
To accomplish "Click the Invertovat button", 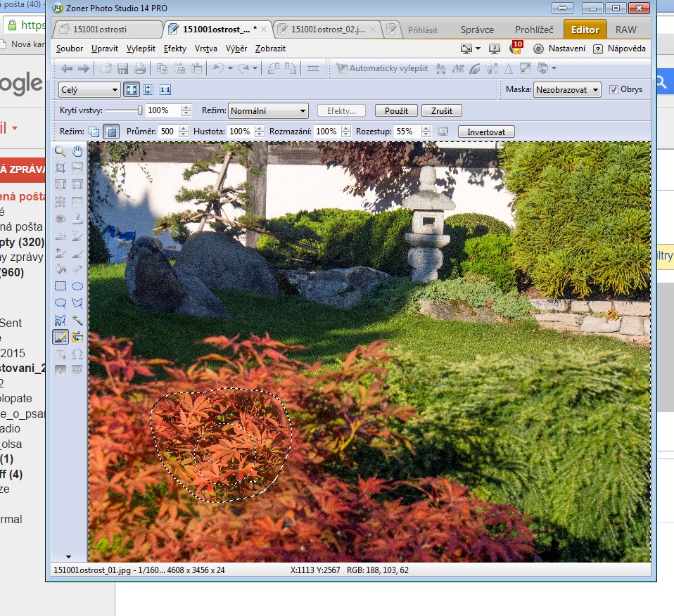I will [486, 131].
